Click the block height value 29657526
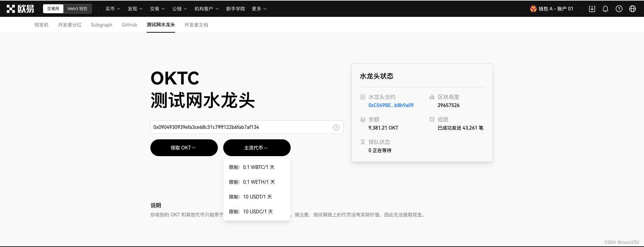The height and width of the screenshot is (247, 644). 448,105
